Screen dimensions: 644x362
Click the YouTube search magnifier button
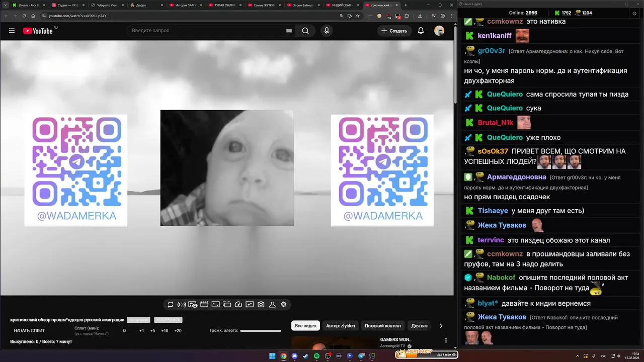pyautogui.click(x=305, y=31)
